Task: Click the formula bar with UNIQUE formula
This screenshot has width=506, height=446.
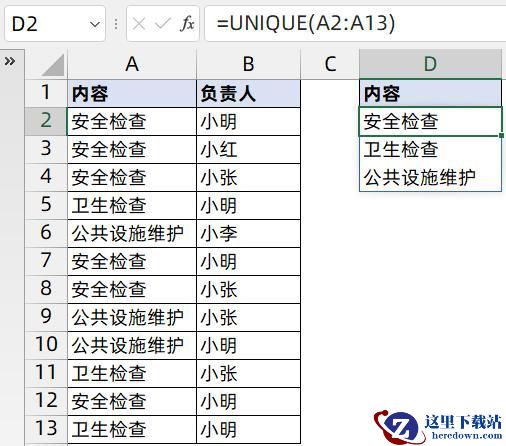Action: pyautogui.click(x=355, y=24)
